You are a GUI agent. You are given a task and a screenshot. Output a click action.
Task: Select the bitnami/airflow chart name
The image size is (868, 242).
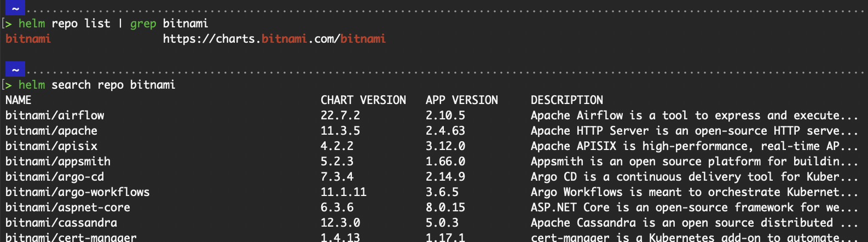pos(55,116)
